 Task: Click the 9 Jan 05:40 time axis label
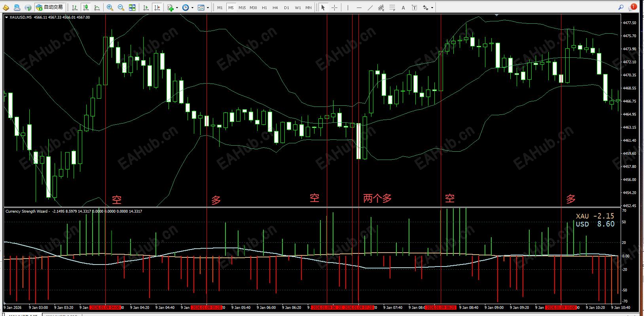tap(241, 308)
